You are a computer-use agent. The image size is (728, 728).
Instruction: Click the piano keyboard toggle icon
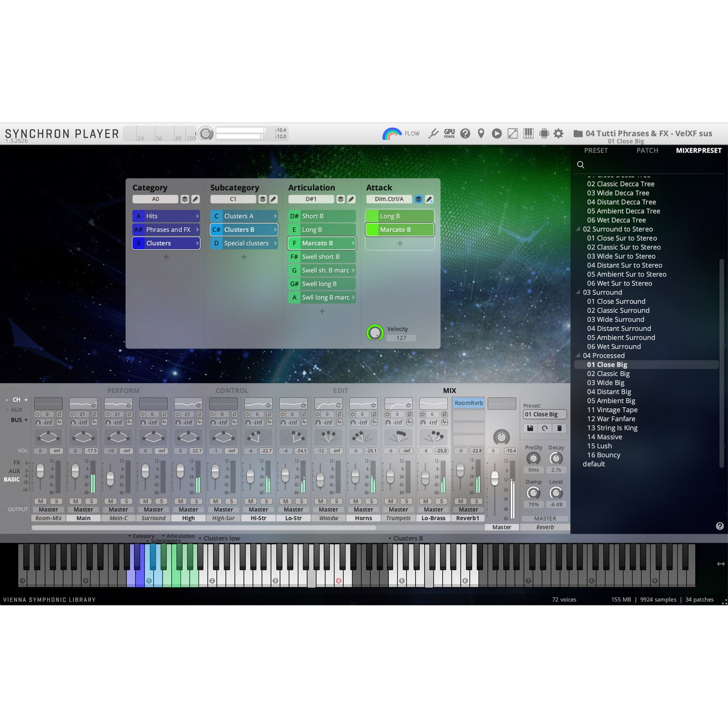pyautogui.click(x=528, y=134)
